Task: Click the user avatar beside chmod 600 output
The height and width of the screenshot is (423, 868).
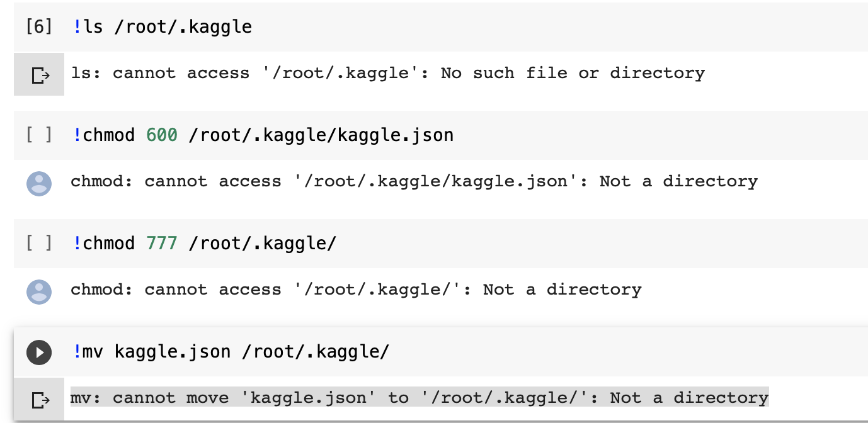Action: point(39,183)
